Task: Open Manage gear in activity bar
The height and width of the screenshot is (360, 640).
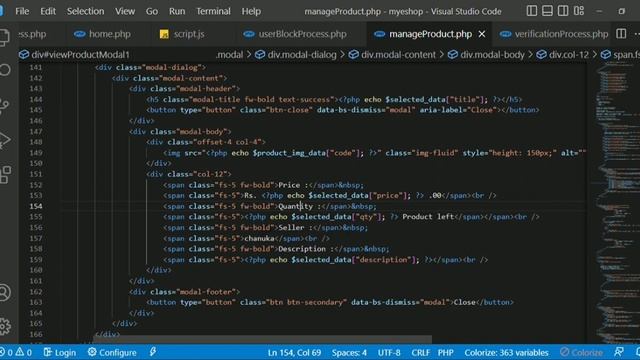Action: (x=4, y=326)
